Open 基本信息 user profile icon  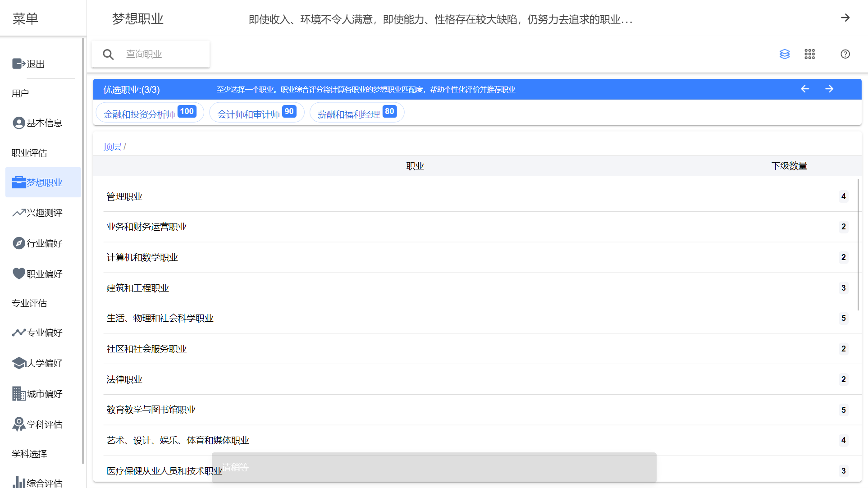point(18,123)
